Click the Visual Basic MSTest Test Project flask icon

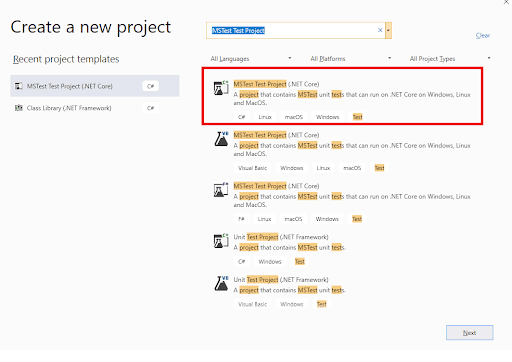pyautogui.click(x=221, y=139)
